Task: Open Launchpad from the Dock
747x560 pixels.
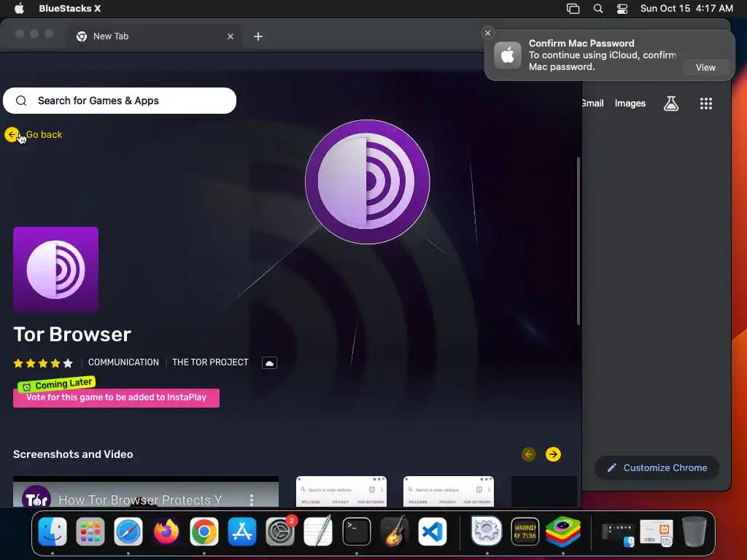Action: point(90,532)
